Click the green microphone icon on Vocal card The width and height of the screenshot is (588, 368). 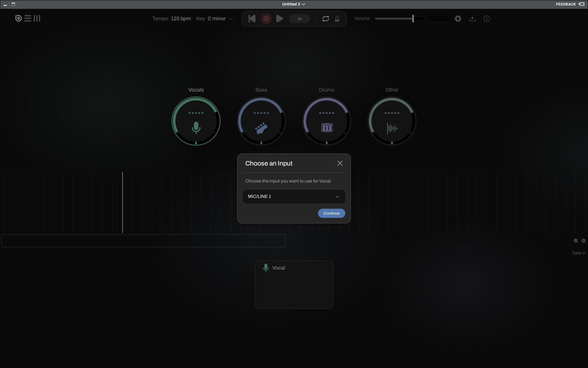(266, 268)
